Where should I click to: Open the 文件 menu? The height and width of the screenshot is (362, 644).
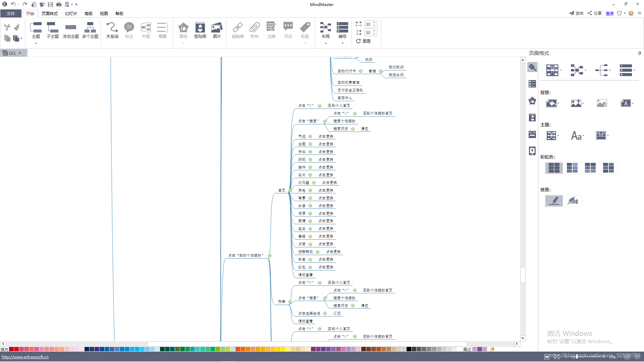point(11,13)
